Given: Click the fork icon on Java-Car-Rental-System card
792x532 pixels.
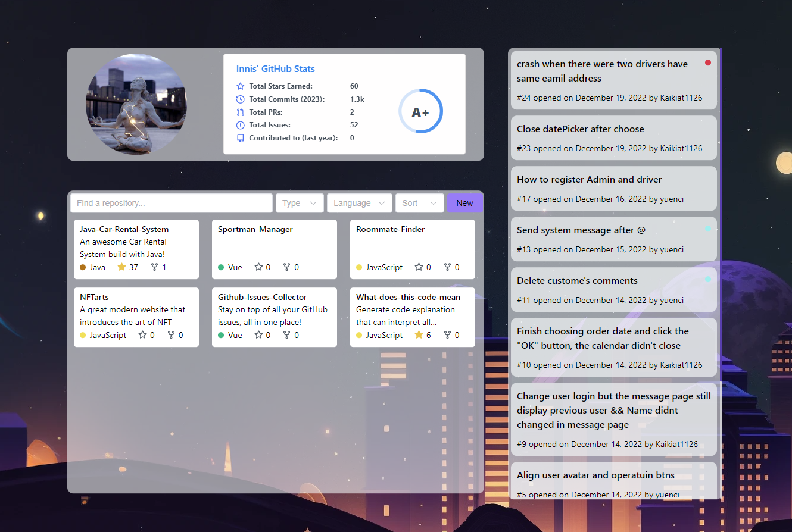Looking at the screenshot, I should pos(155,267).
